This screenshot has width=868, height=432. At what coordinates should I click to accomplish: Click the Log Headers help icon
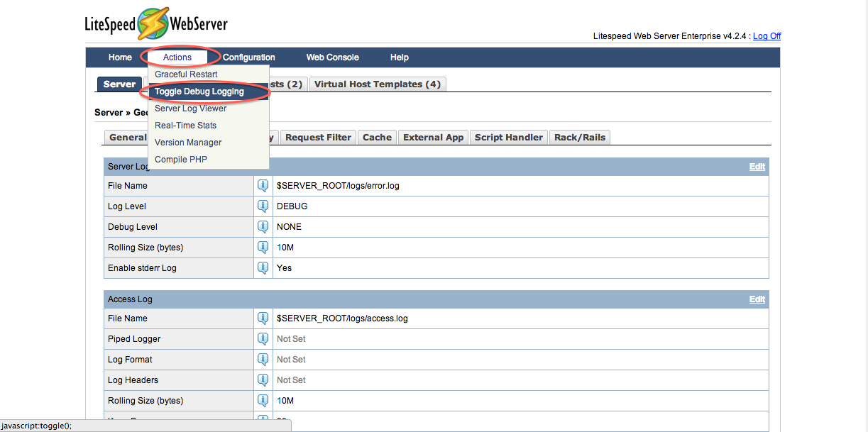click(263, 380)
